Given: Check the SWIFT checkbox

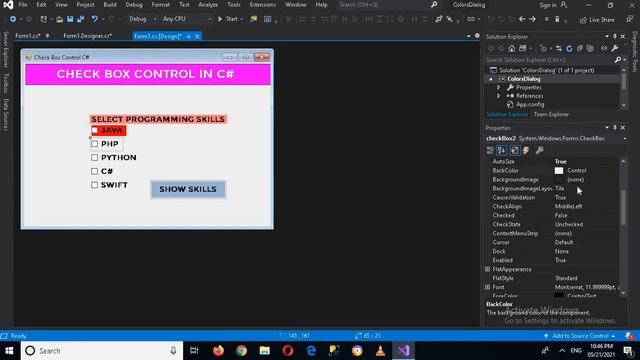Looking at the screenshot, I should [95, 185].
